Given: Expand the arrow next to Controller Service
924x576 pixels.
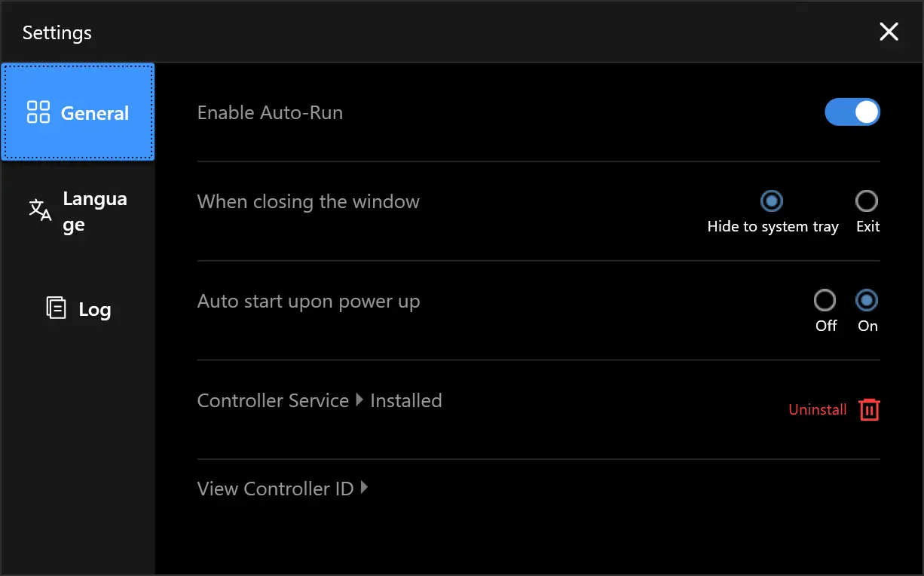Looking at the screenshot, I should (360, 400).
